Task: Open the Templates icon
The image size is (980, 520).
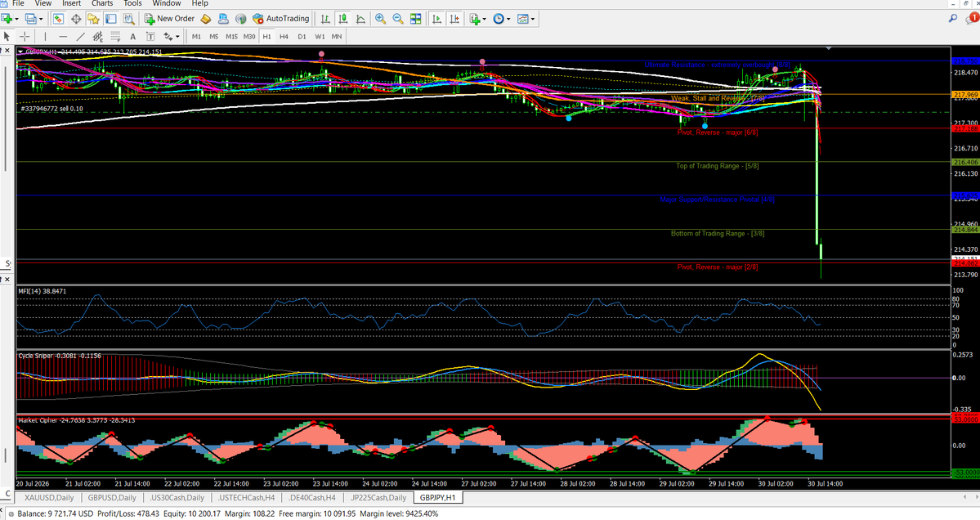Action: pos(523,19)
